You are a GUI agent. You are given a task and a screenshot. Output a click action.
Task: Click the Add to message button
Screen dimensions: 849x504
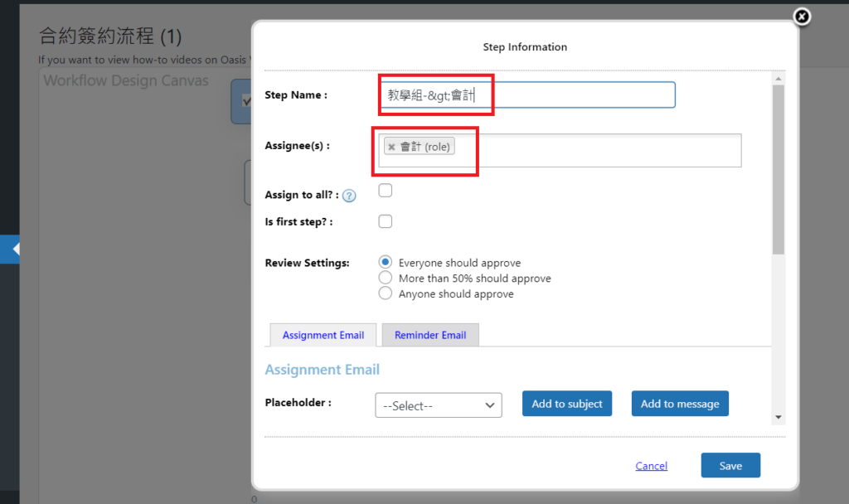coord(680,404)
